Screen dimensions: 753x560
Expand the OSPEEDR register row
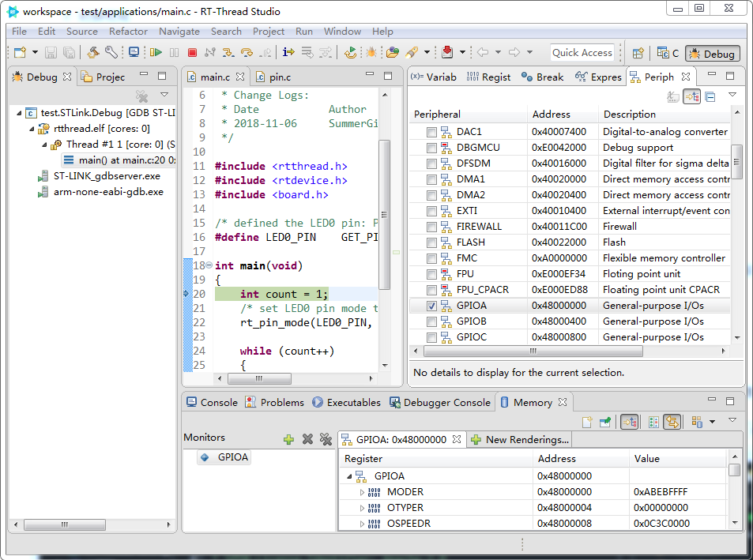(362, 524)
